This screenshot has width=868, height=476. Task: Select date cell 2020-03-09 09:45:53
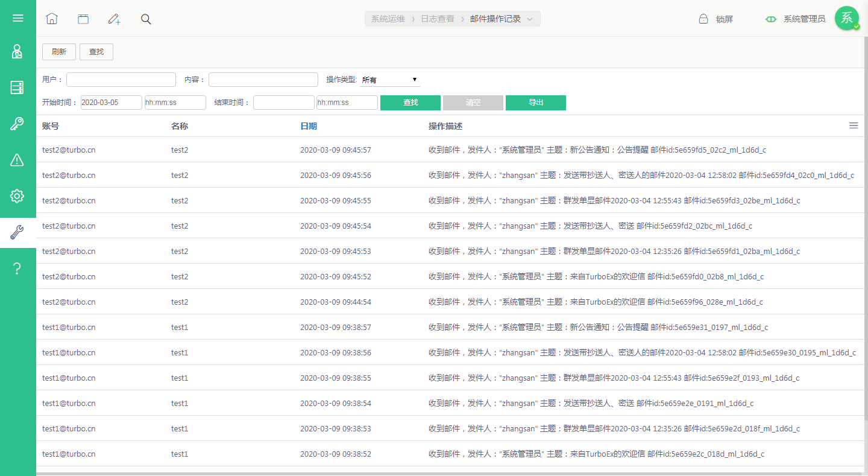336,252
